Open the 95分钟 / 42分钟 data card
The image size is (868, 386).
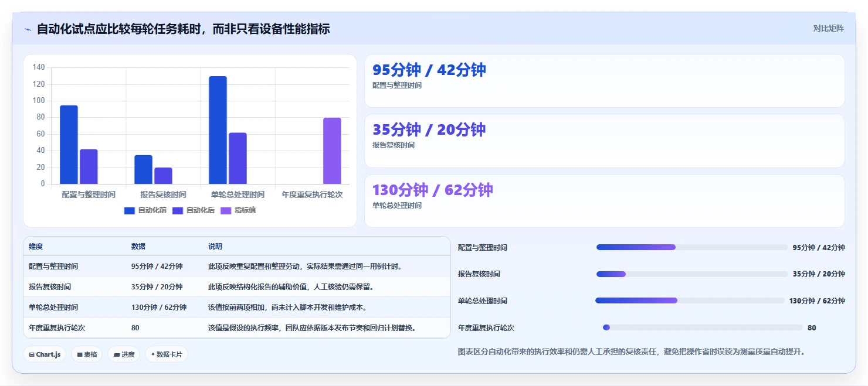click(604, 81)
